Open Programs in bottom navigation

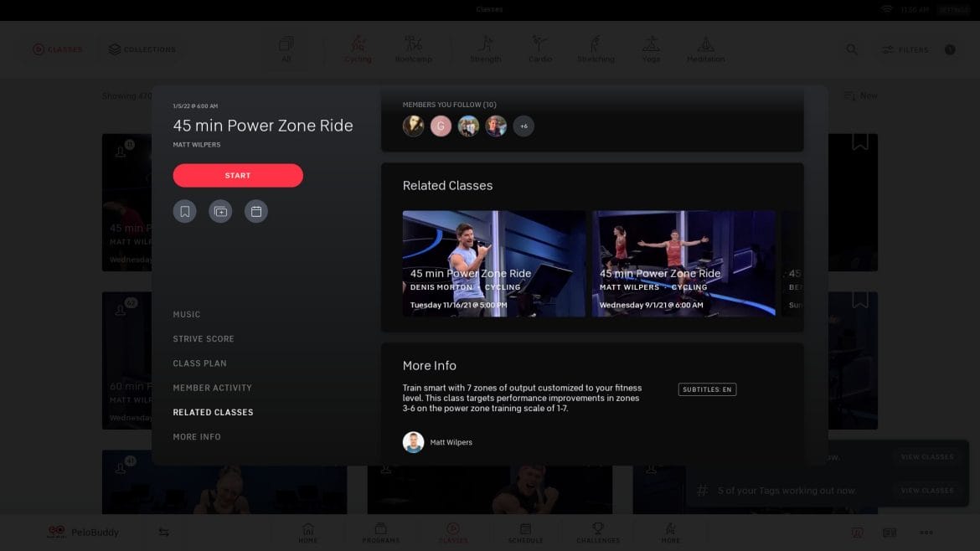click(x=380, y=533)
